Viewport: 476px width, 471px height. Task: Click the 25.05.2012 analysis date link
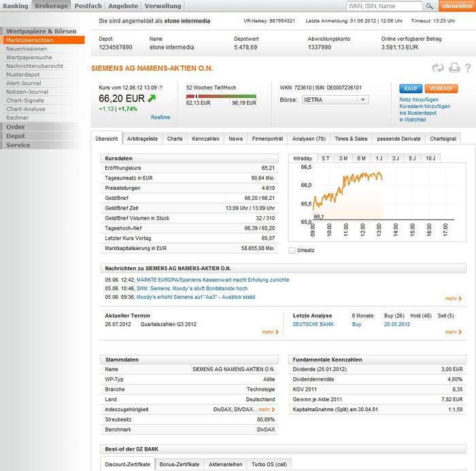coord(396,324)
